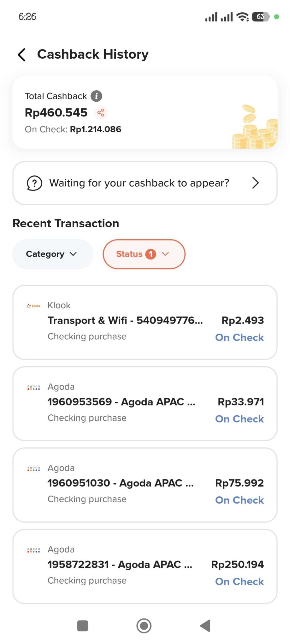Tap On Check status of Rp250.194 cashback
290x644 pixels.
239,582
